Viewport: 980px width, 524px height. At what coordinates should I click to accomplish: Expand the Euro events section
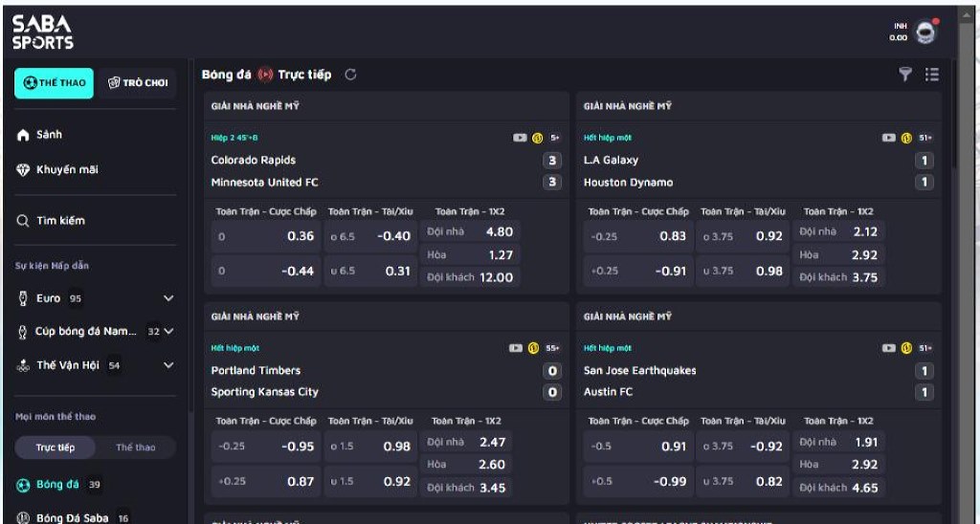(168, 298)
